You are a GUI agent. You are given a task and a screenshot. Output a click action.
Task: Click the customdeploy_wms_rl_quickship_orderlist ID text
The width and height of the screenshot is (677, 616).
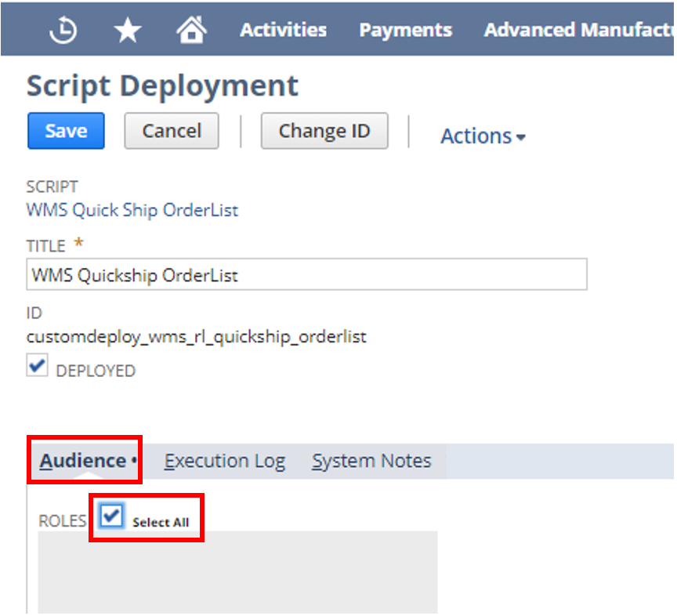click(197, 337)
